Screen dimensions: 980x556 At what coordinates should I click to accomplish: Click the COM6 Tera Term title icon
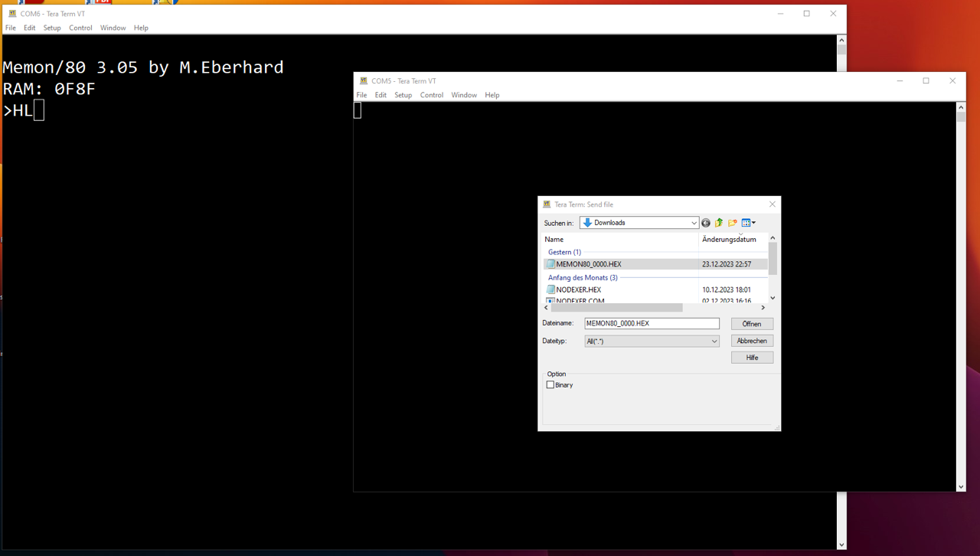(x=12, y=14)
